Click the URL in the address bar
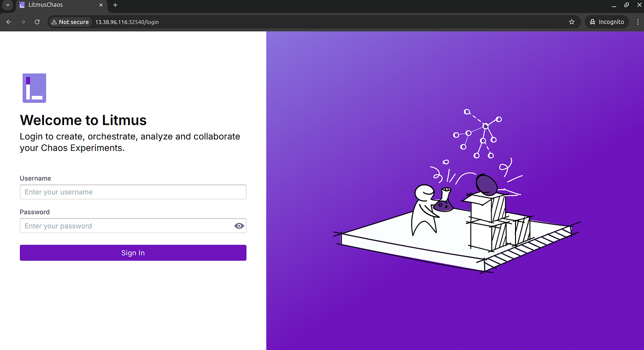This screenshot has height=350, width=644. pyautogui.click(x=127, y=21)
